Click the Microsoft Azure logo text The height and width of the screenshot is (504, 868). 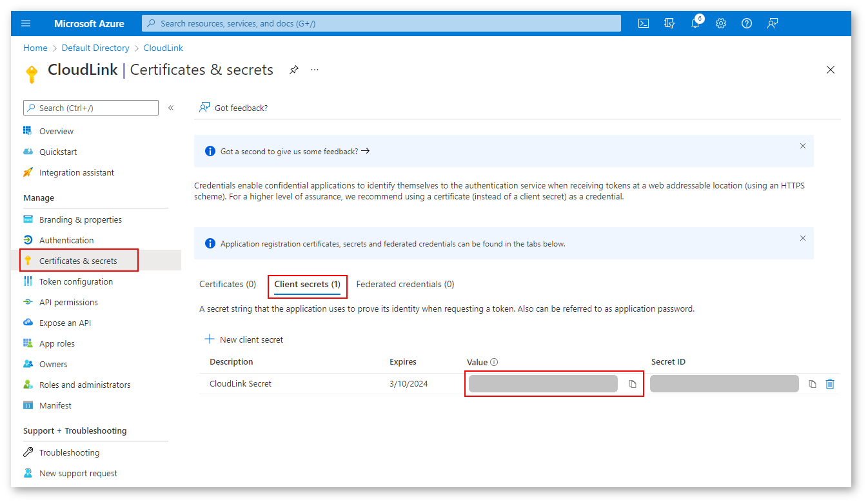(89, 23)
